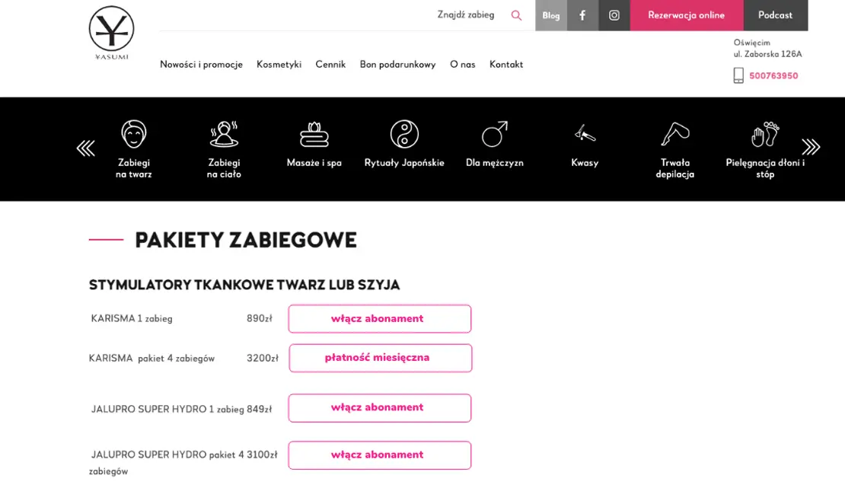
Task: Click the pink search magnifier icon
Action: 516,14
